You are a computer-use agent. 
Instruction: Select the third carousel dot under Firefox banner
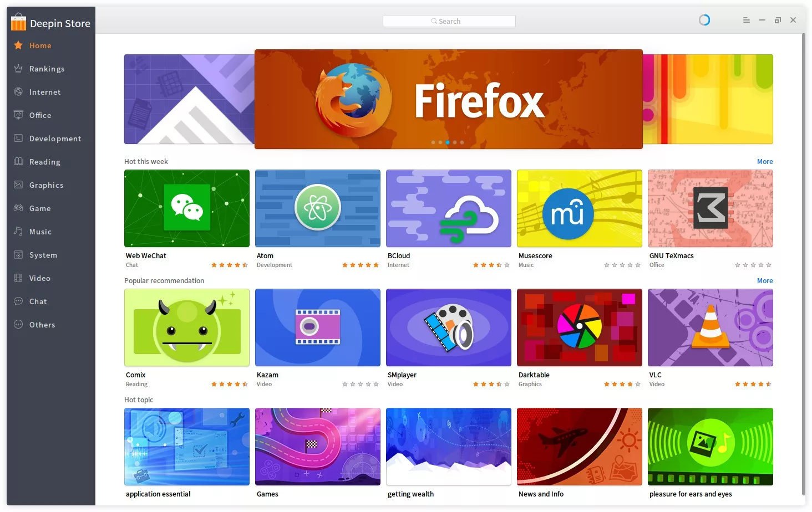coord(448,142)
